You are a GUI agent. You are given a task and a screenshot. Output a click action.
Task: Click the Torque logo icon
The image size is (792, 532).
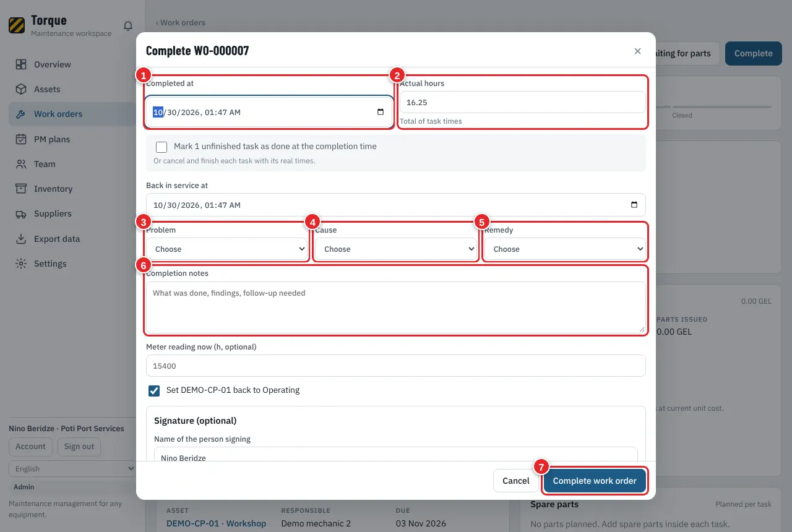17,25
